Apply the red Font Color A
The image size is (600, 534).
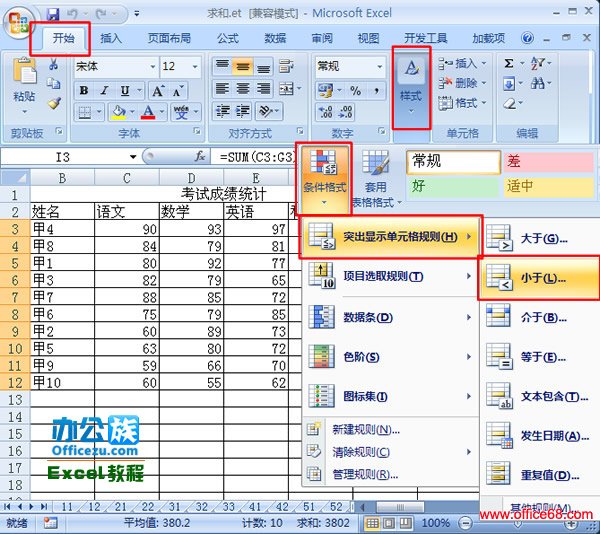pos(148,112)
